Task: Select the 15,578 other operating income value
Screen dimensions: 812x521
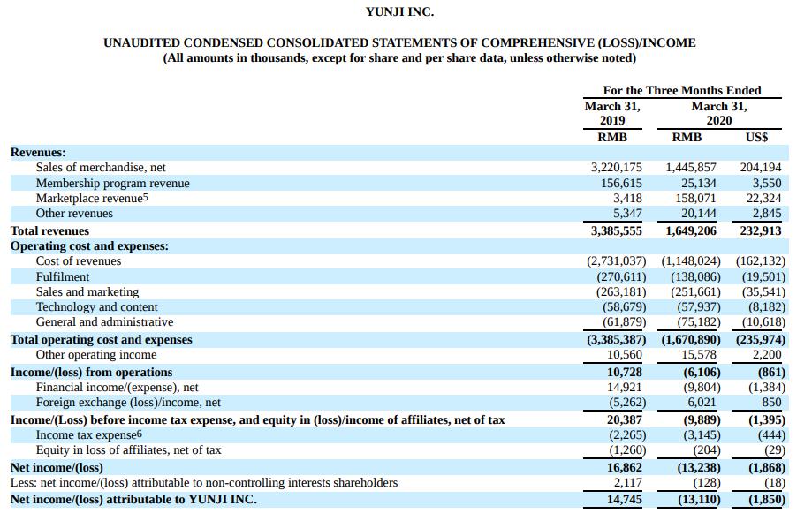Action: click(699, 354)
